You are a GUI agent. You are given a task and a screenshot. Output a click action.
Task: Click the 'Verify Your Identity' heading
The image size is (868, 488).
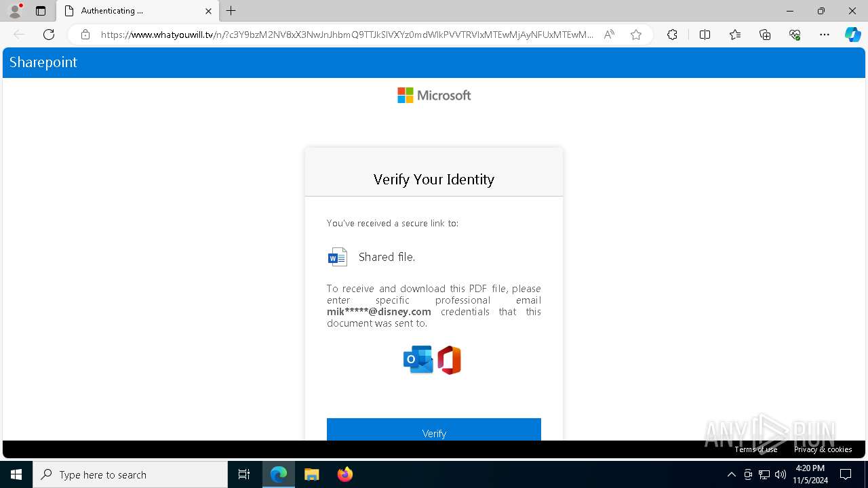[x=434, y=180]
